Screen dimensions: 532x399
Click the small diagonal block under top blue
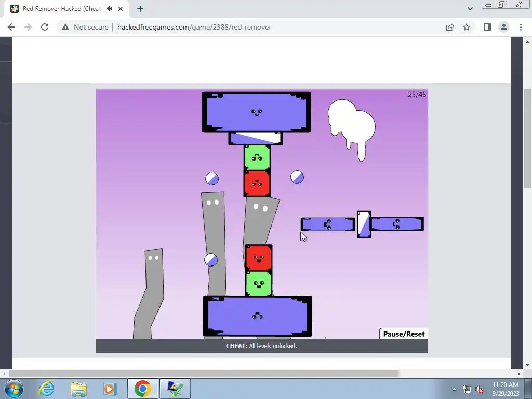coord(256,138)
